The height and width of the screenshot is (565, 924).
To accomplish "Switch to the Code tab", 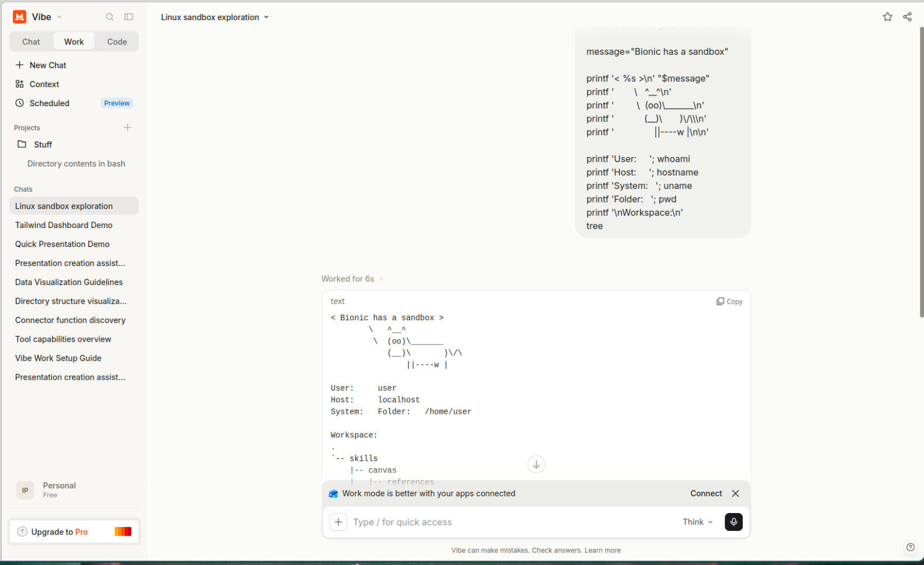I will 117,42.
